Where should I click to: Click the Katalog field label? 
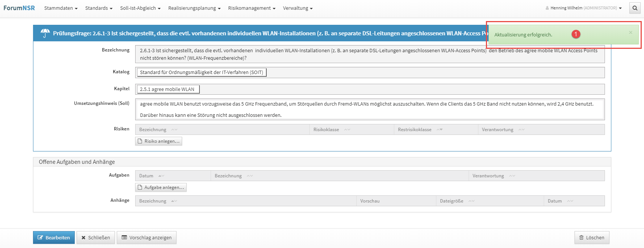(x=121, y=72)
